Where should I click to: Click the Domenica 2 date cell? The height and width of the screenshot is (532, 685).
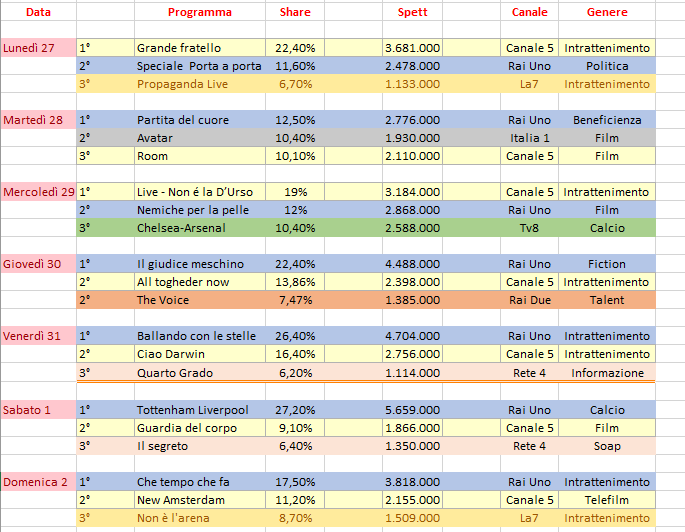click(38, 482)
